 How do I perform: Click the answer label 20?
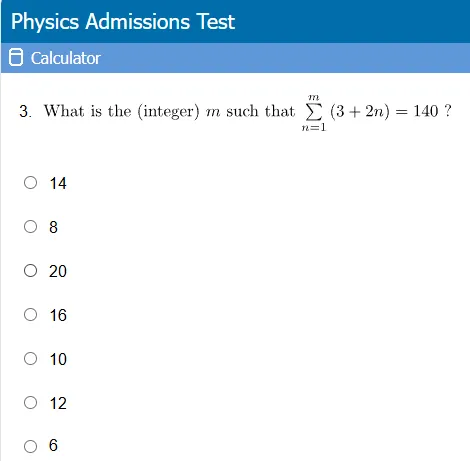[x=58, y=271]
